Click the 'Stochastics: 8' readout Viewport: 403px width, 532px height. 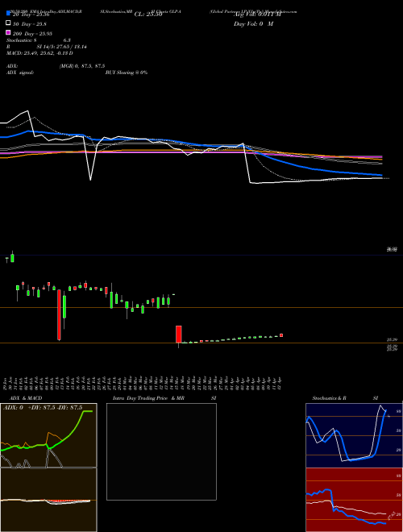pos(22,40)
